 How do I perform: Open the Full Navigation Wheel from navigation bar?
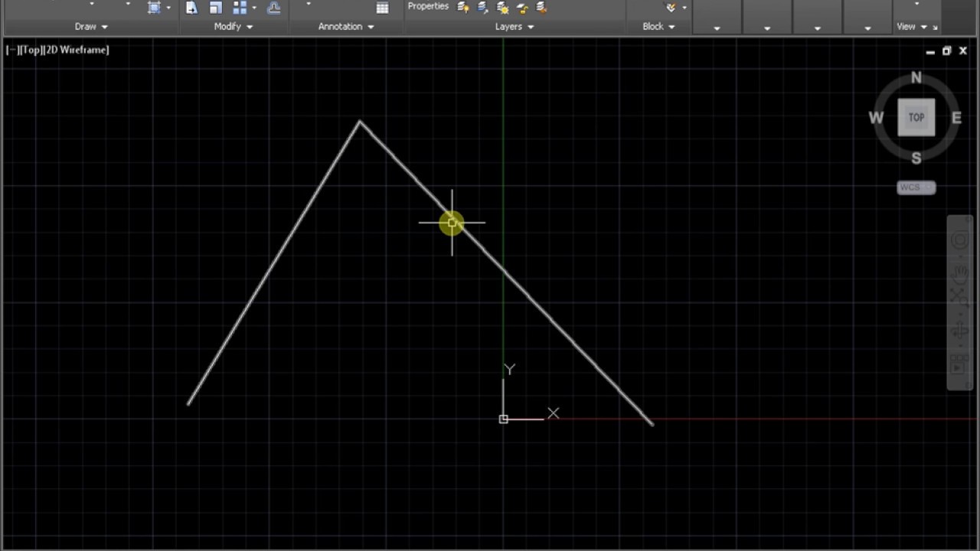pyautogui.click(x=960, y=241)
